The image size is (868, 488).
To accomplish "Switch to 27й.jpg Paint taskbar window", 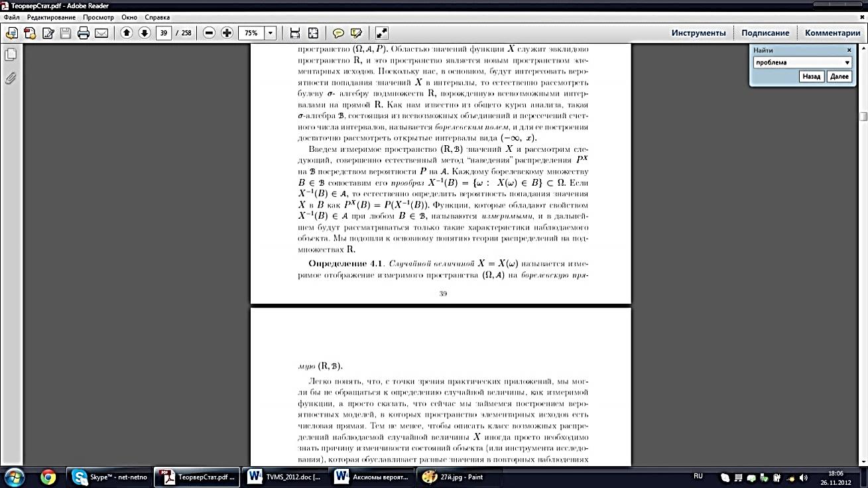I will (x=459, y=477).
